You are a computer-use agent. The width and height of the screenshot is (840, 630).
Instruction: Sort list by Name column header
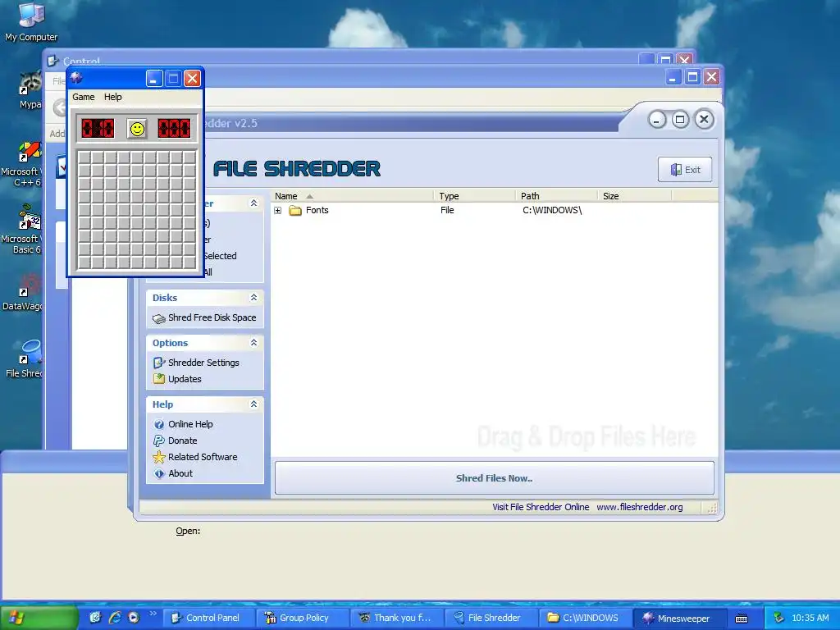[286, 196]
